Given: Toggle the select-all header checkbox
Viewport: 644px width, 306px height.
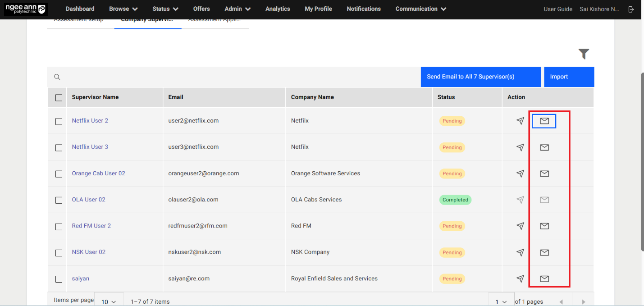Looking at the screenshot, I should pos(59,97).
